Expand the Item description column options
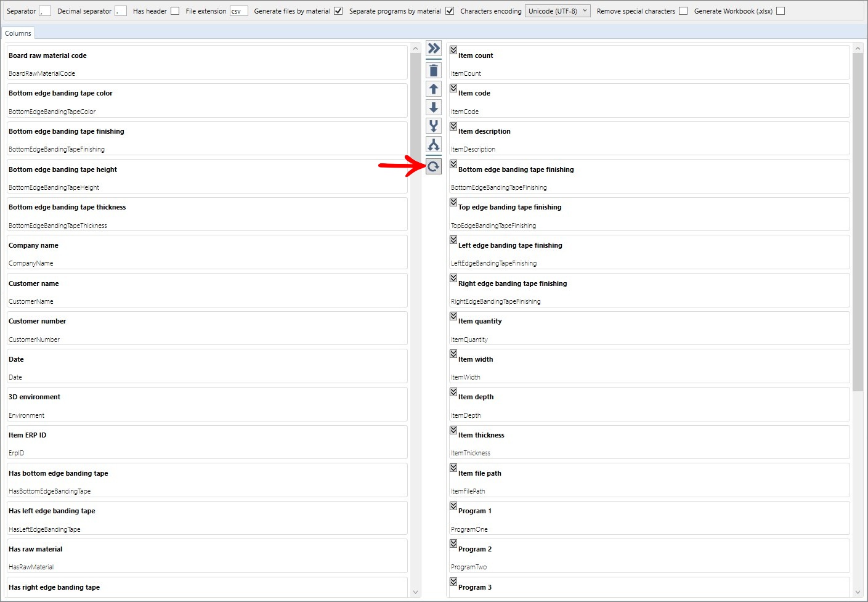868x602 pixels. [x=453, y=126]
